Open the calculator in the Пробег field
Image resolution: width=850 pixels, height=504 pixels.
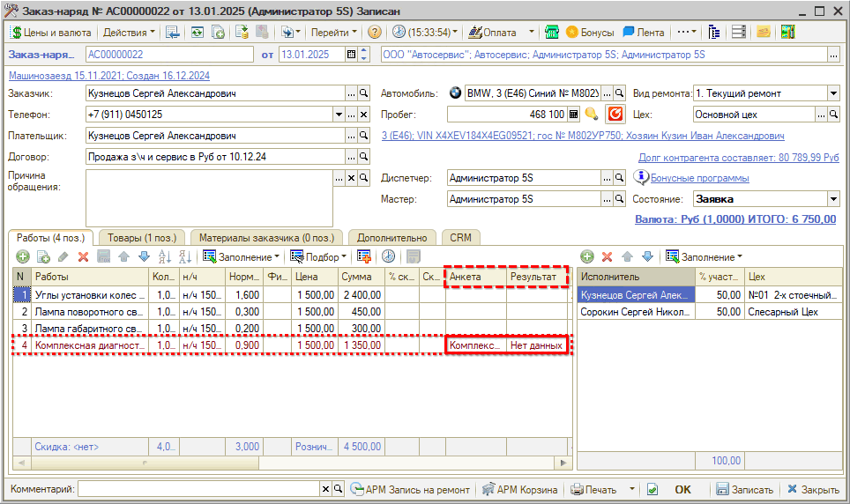(x=574, y=115)
